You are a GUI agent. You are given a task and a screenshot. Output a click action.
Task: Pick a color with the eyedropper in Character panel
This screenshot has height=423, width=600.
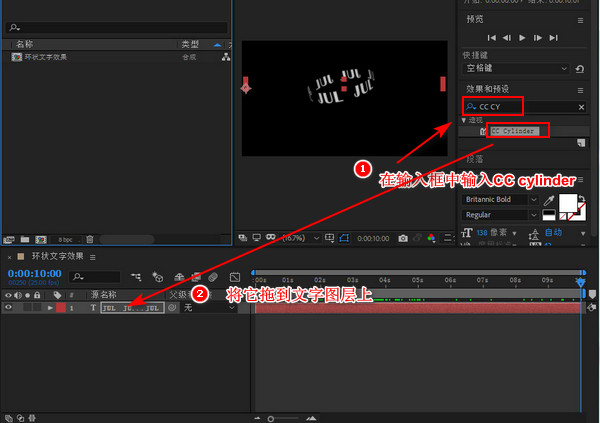[549, 200]
